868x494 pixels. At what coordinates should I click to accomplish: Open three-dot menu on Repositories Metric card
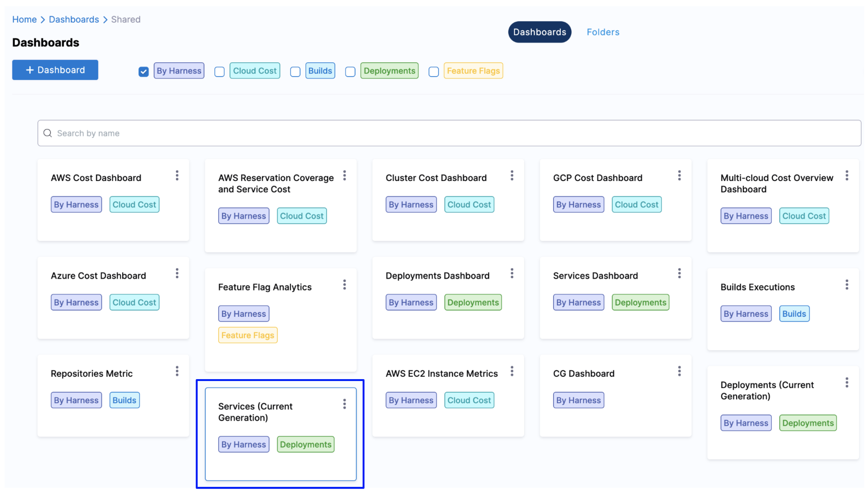pos(177,372)
